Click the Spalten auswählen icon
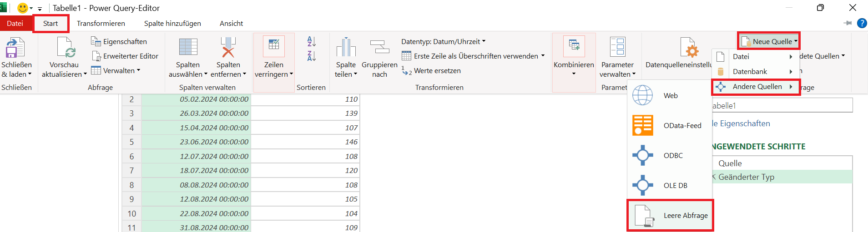The height and width of the screenshot is (232, 868). [x=188, y=47]
